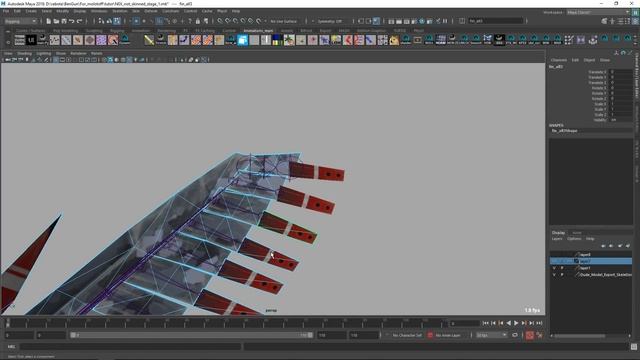Toggle playback P of layer1
The height and width of the screenshot is (360, 640).
coord(562,268)
